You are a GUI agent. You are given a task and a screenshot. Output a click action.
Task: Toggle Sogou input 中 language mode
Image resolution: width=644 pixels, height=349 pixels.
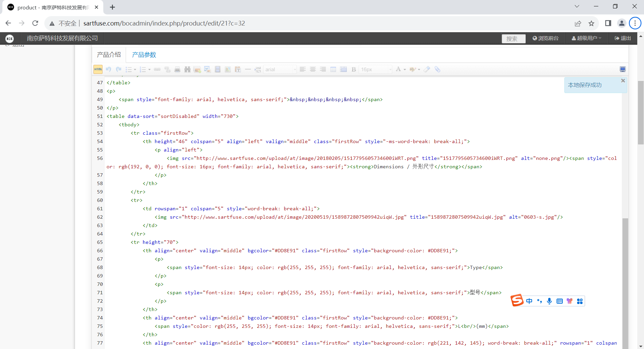pos(529,301)
